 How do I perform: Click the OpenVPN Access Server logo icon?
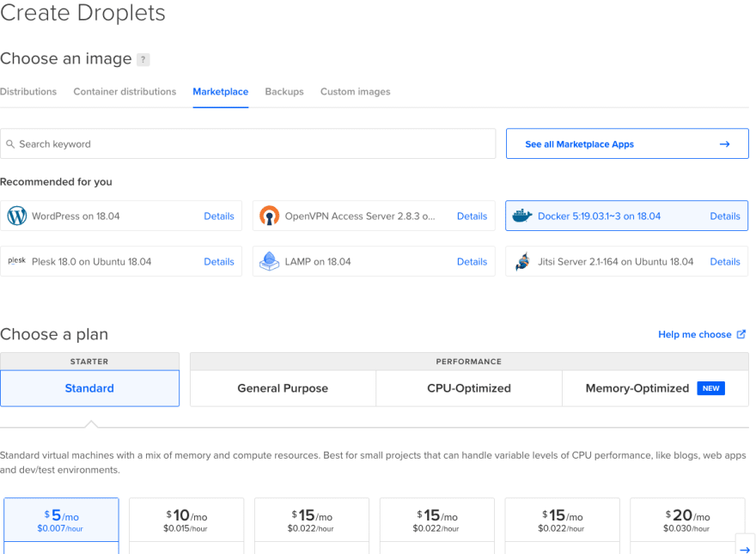(x=269, y=216)
